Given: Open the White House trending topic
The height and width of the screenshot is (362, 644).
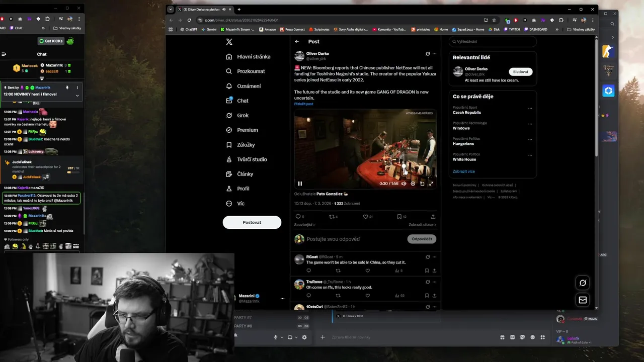Looking at the screenshot, I should 464,159.
